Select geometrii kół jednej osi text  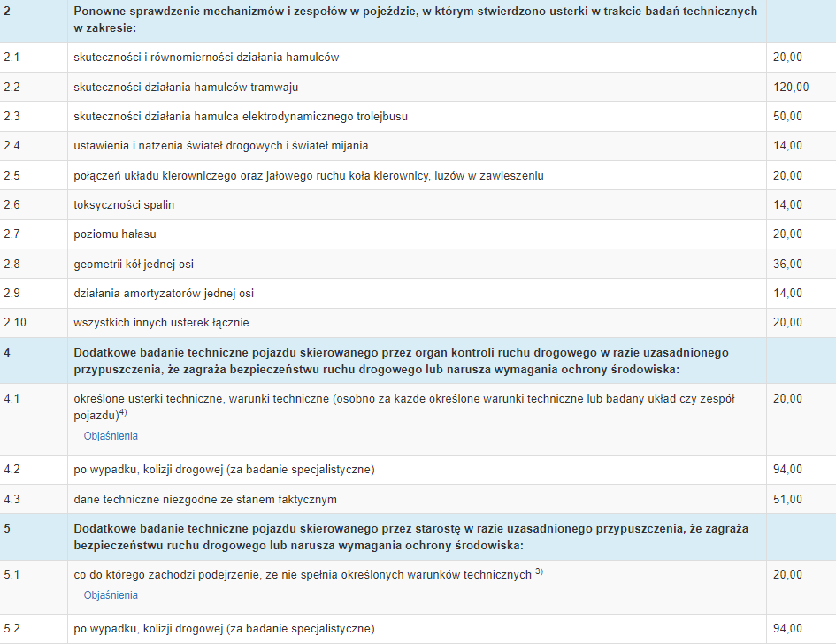pos(134,264)
